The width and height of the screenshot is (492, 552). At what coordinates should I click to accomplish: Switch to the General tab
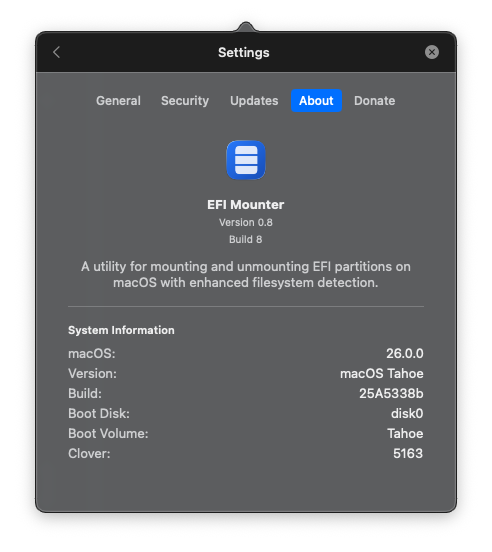[118, 101]
